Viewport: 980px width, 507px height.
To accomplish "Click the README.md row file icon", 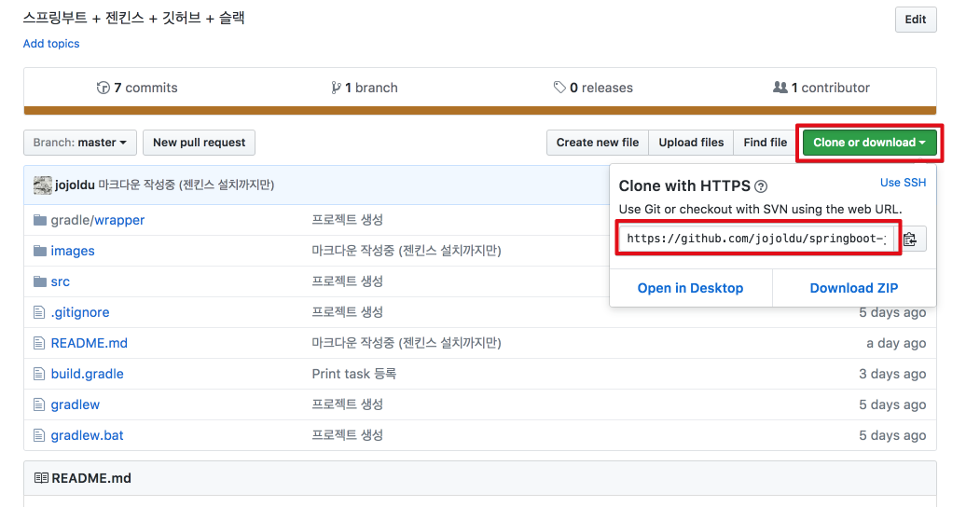I will pyautogui.click(x=39, y=343).
